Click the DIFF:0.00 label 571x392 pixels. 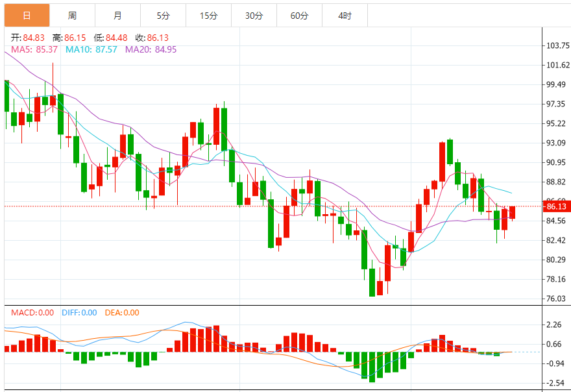79,313
